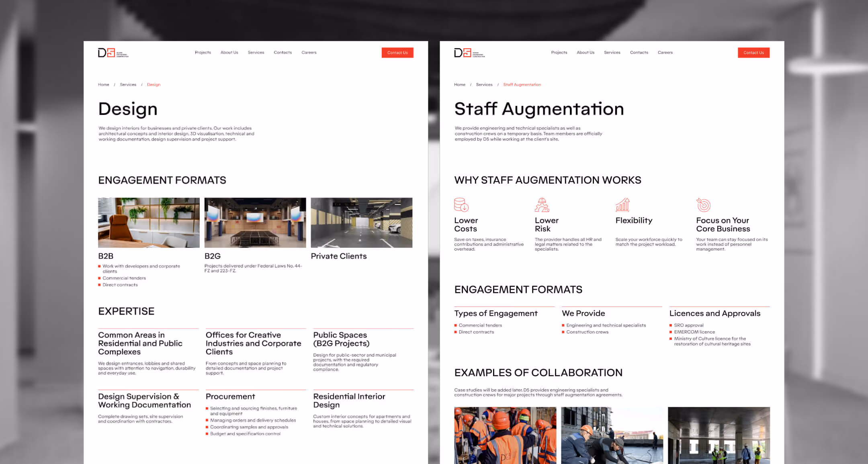This screenshot has width=868, height=464.
Task: Click the Lower Risk worker icon
Action: click(x=542, y=204)
